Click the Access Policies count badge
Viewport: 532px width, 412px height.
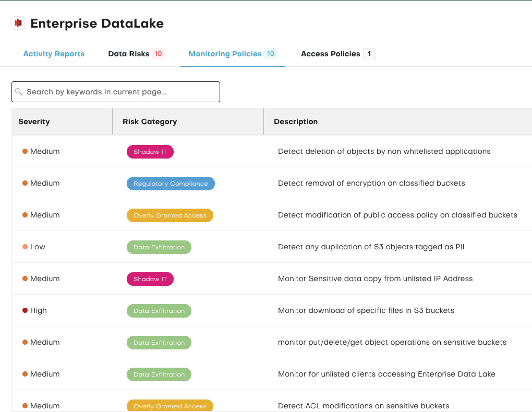pyautogui.click(x=369, y=54)
